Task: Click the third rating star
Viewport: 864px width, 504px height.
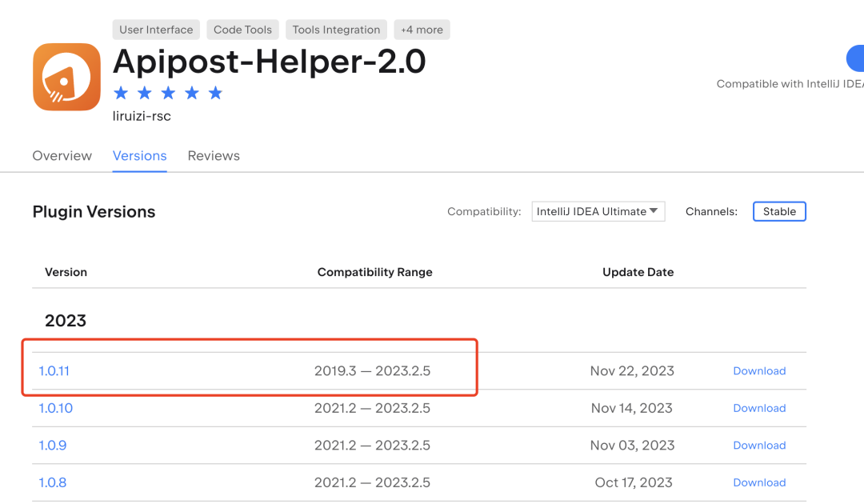Action: [x=168, y=93]
